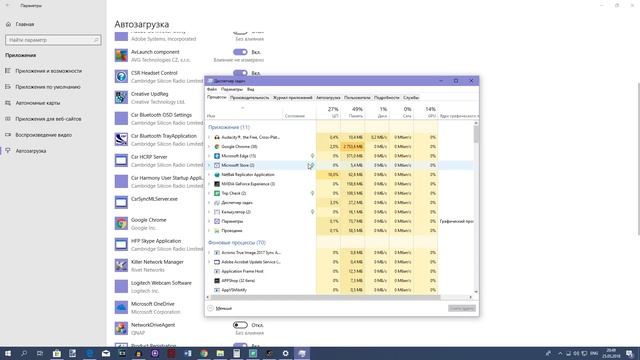640x360 pixels.
Task: Click the Microsoft Edge icon in Task Manager
Action: [x=217, y=156]
